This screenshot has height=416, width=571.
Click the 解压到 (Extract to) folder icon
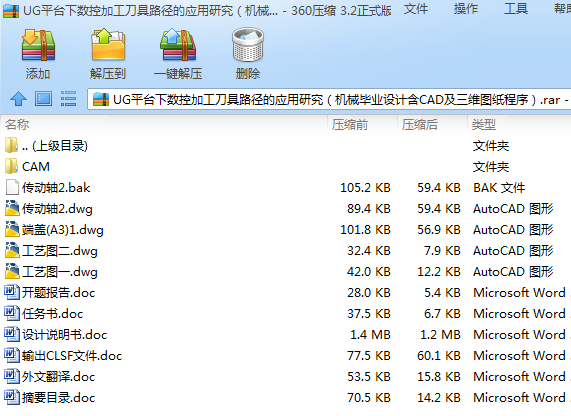108,45
